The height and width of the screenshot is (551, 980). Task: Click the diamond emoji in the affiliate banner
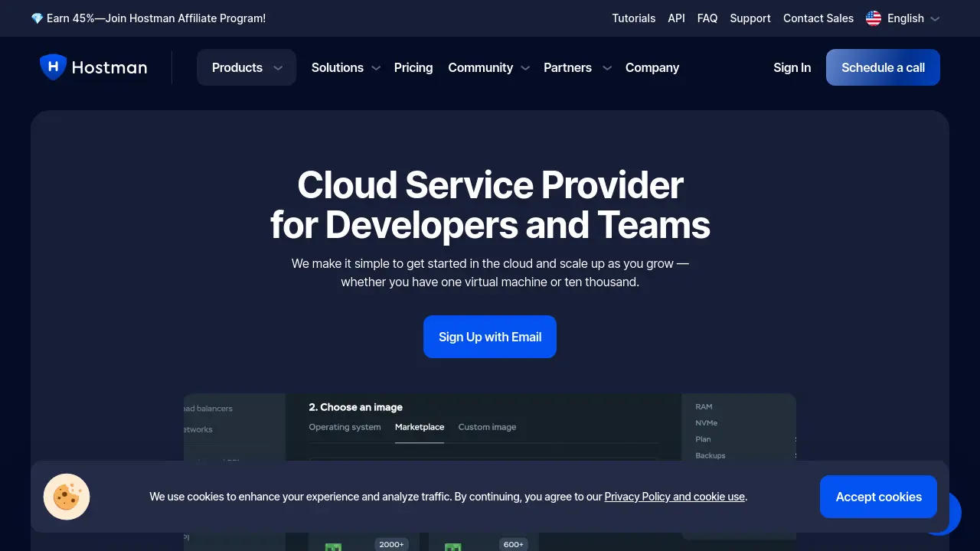coord(37,18)
